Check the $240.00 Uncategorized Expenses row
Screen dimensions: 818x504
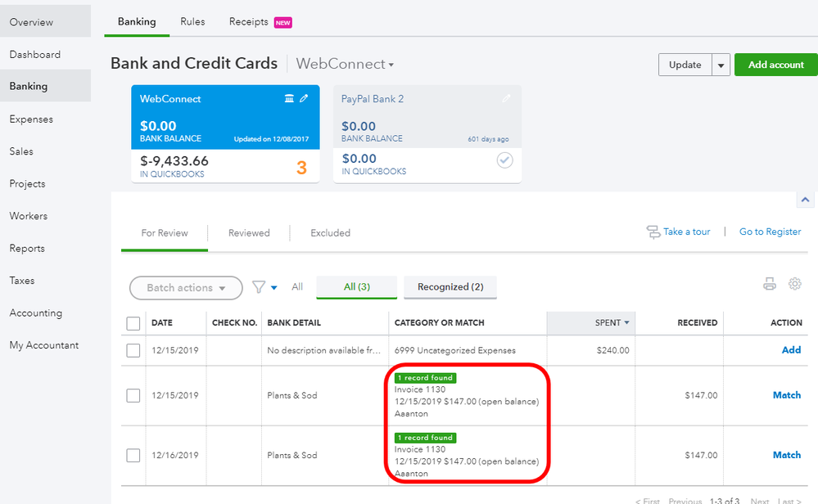pos(133,350)
